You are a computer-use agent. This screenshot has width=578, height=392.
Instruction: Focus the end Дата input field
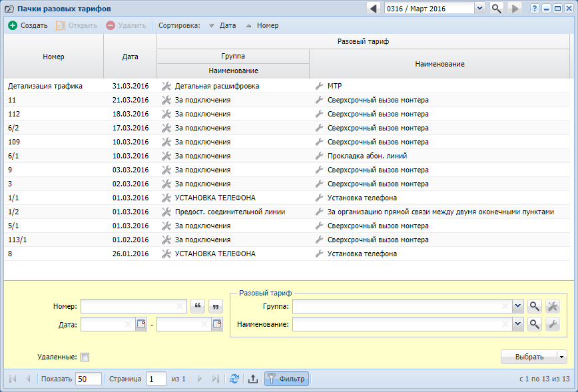184,324
